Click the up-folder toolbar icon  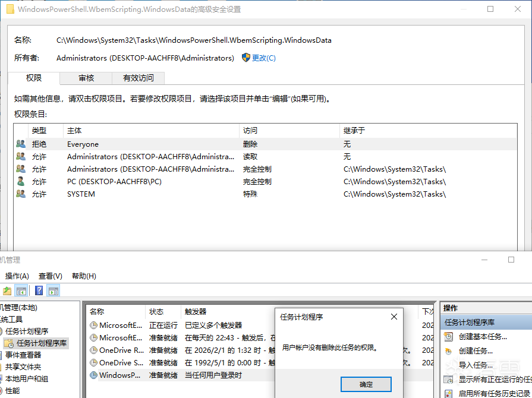coord(7,291)
